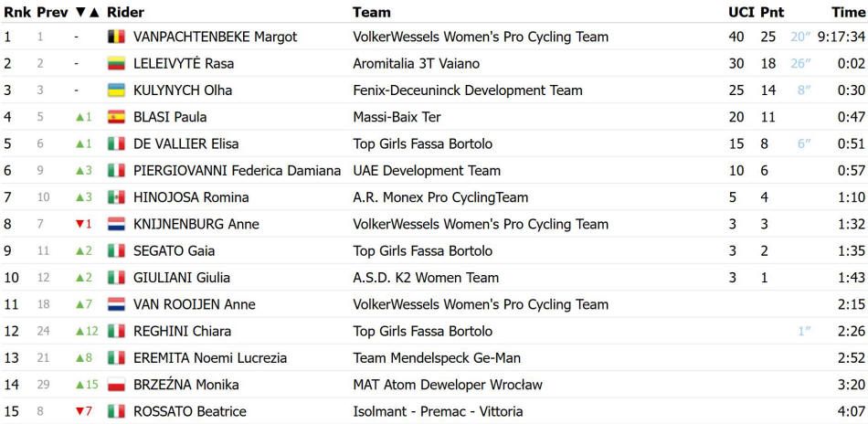Sort the table by Rnk column header
The image size is (868, 424).
[x=17, y=12]
